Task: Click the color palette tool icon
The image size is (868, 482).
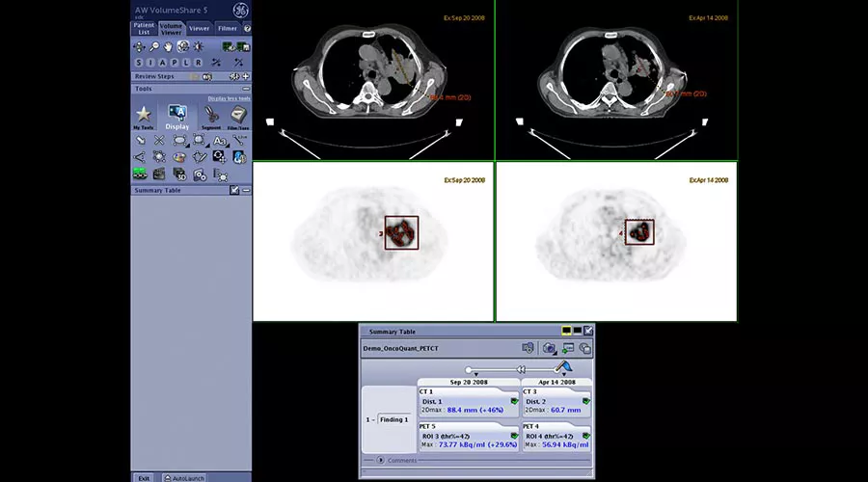Action: (x=179, y=158)
